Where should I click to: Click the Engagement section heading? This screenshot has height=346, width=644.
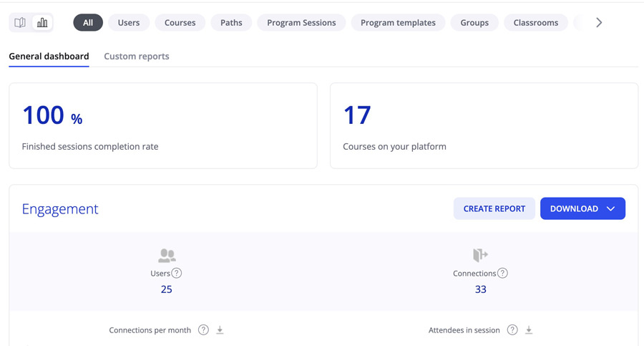pyautogui.click(x=60, y=209)
